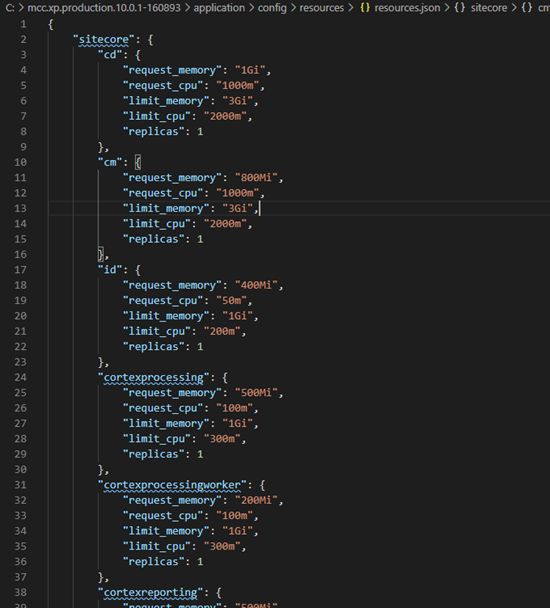Screen dimensions: 550x608
Task: Open the mcc.xp.production.10.0.1-160893 breadcrumb
Action: (x=104, y=8)
